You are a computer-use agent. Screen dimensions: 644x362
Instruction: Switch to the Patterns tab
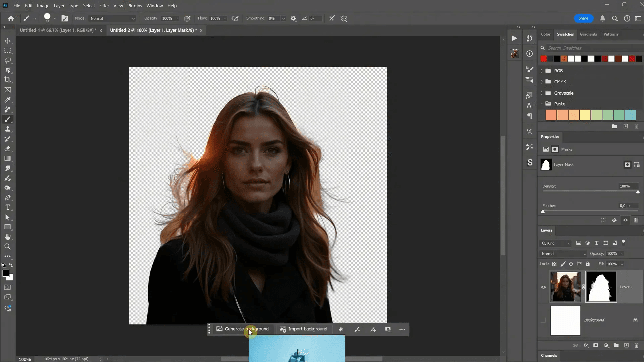click(611, 34)
